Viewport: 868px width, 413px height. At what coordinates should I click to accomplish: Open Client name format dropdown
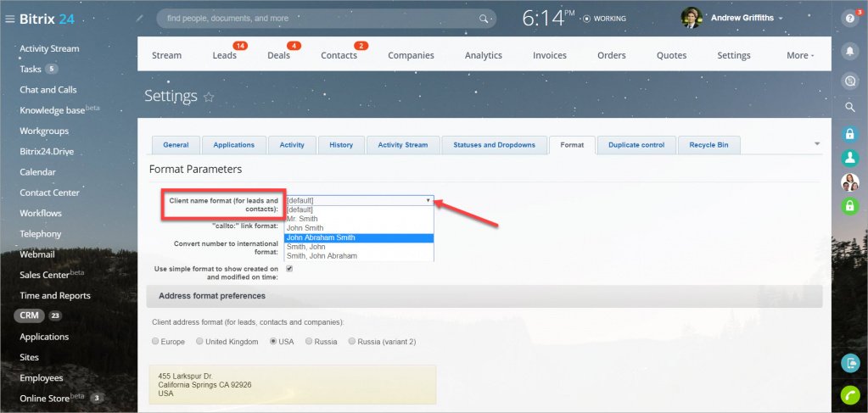coord(359,200)
